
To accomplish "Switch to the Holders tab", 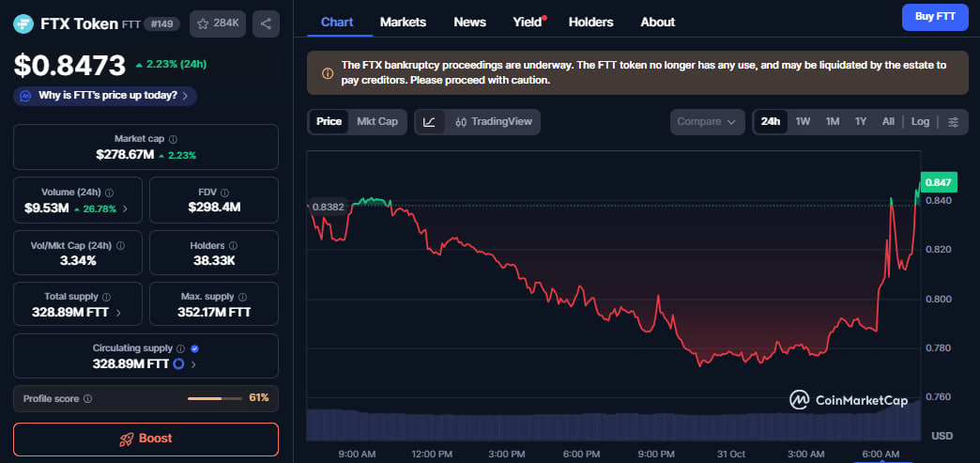I will tap(590, 22).
